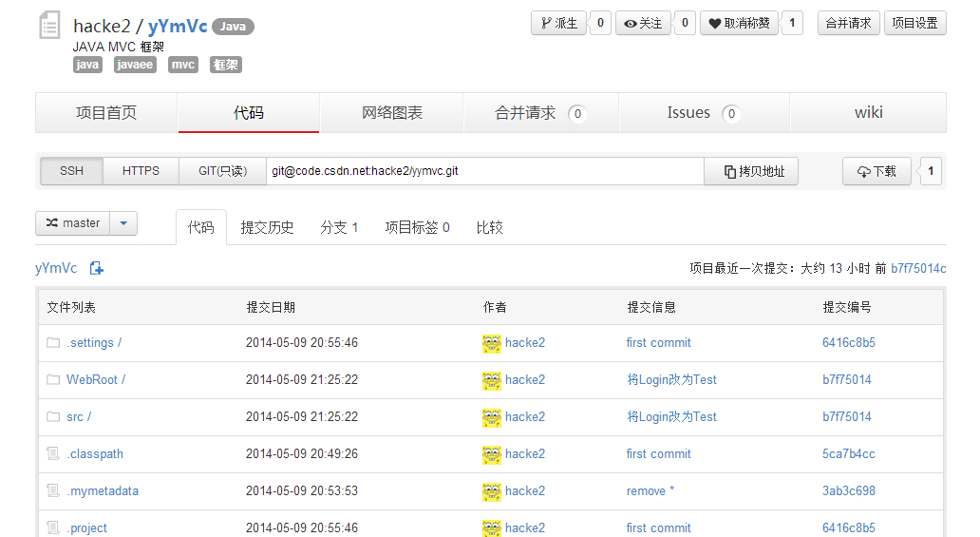This screenshot has height=537, width=980.
Task: Open 分支 1 sub-tab
Action: 339,227
